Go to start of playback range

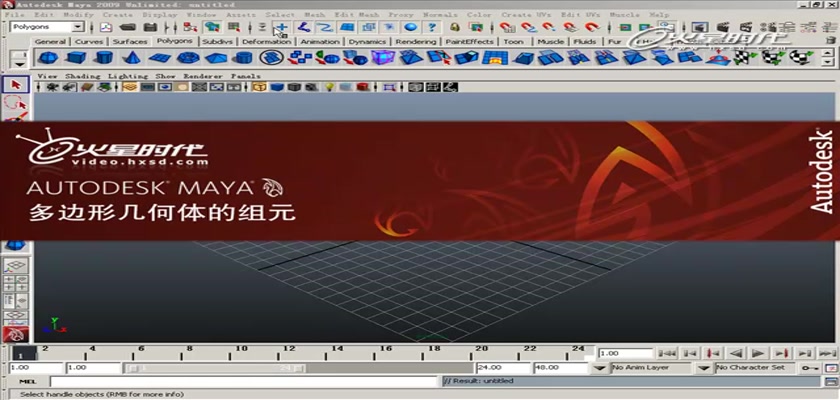pyautogui.click(x=667, y=353)
